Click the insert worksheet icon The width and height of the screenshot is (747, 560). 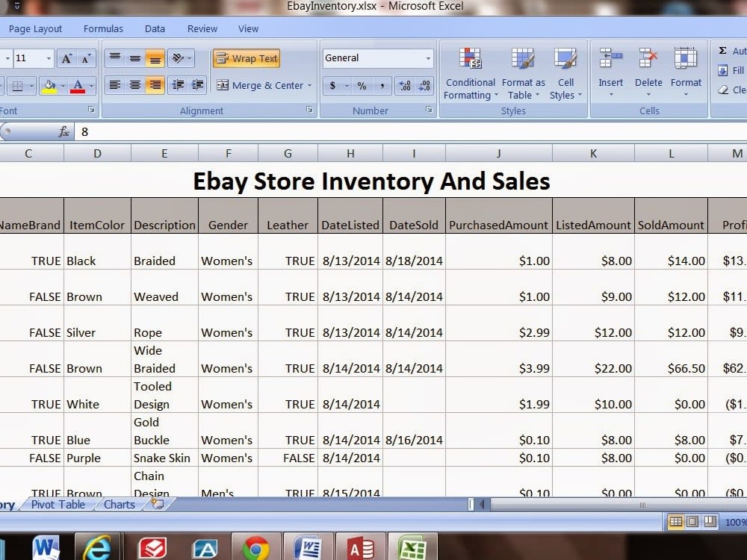(157, 504)
